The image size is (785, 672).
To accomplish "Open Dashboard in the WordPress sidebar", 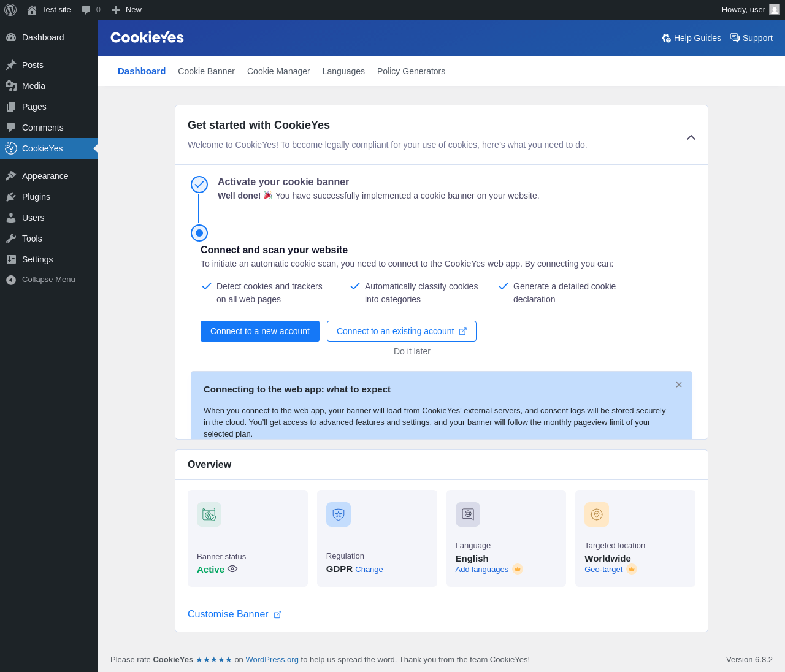I will point(49,37).
